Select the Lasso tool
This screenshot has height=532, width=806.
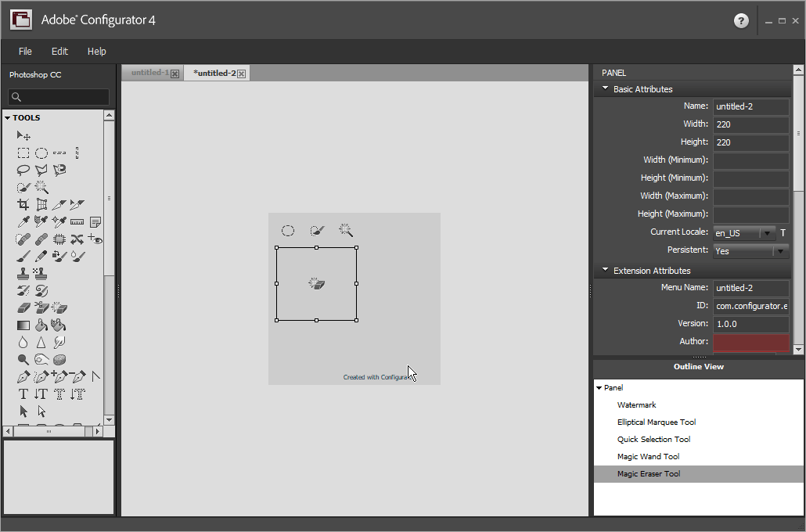click(23, 170)
